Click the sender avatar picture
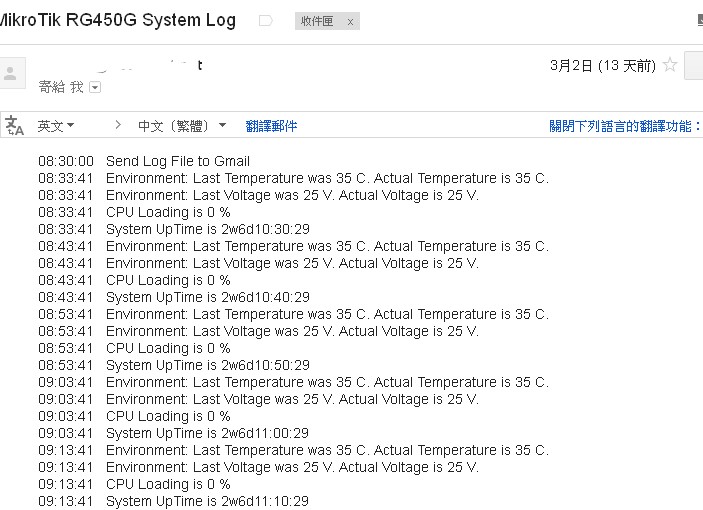 click(10, 73)
